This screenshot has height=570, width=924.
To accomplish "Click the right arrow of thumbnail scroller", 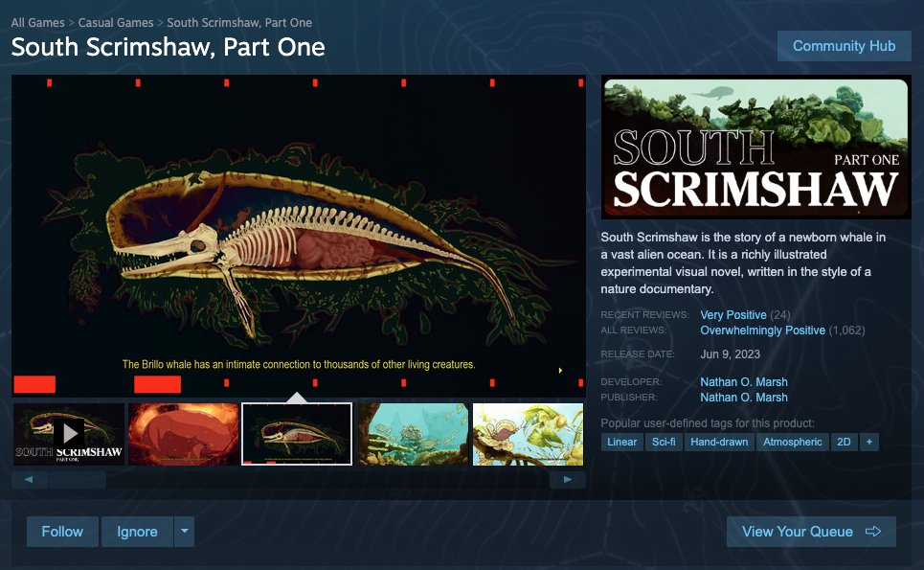I will (568, 479).
